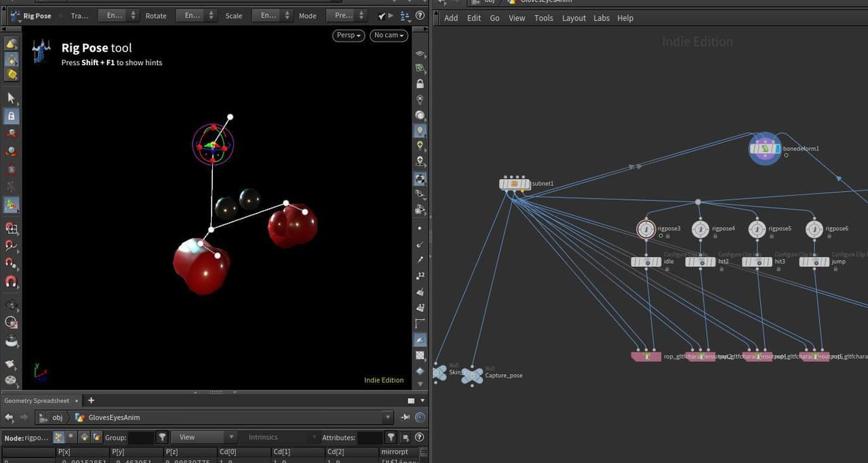Click the P[x] column header
The width and height of the screenshot is (868, 463).
pos(82,452)
